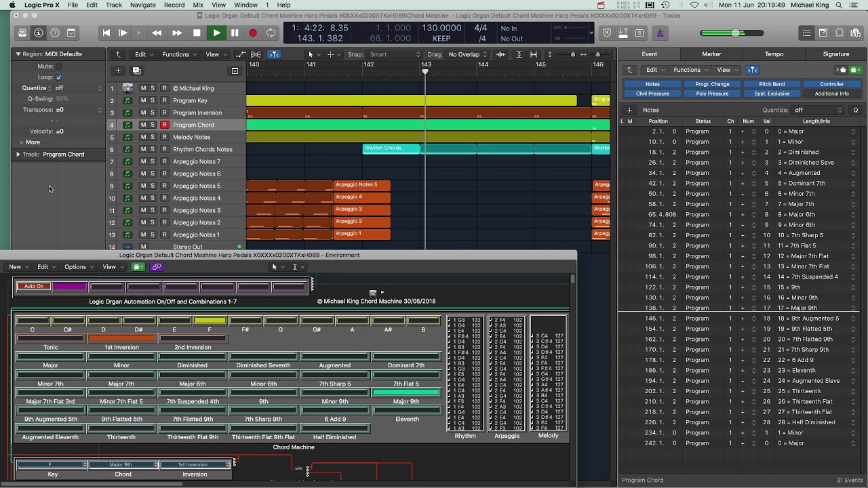The height and width of the screenshot is (488, 868).
Task: Toggle Catch Playhead in Tracks area
Action: point(274,54)
